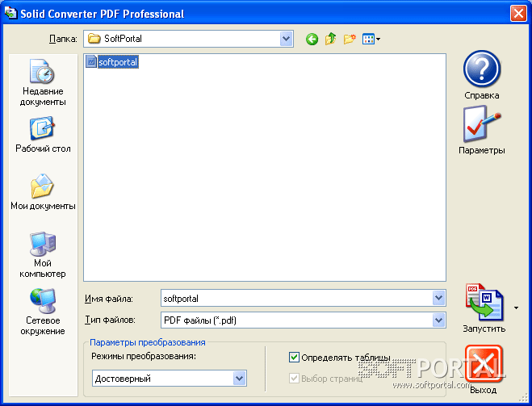532x406 pixels.
Task: Expand the Имя файла dropdown arrow
Action: click(438, 298)
